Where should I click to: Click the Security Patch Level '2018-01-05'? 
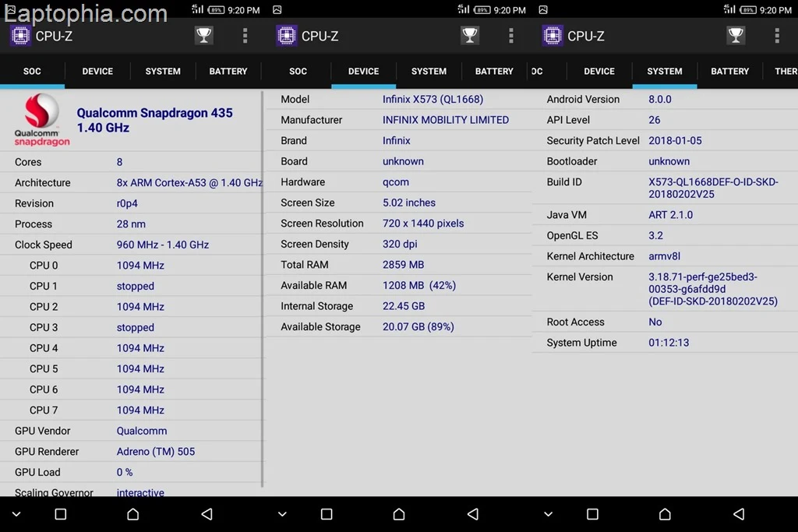pyautogui.click(x=675, y=140)
